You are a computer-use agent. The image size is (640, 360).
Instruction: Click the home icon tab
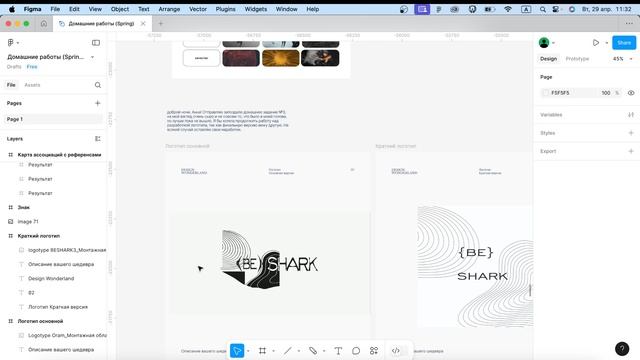[44, 24]
